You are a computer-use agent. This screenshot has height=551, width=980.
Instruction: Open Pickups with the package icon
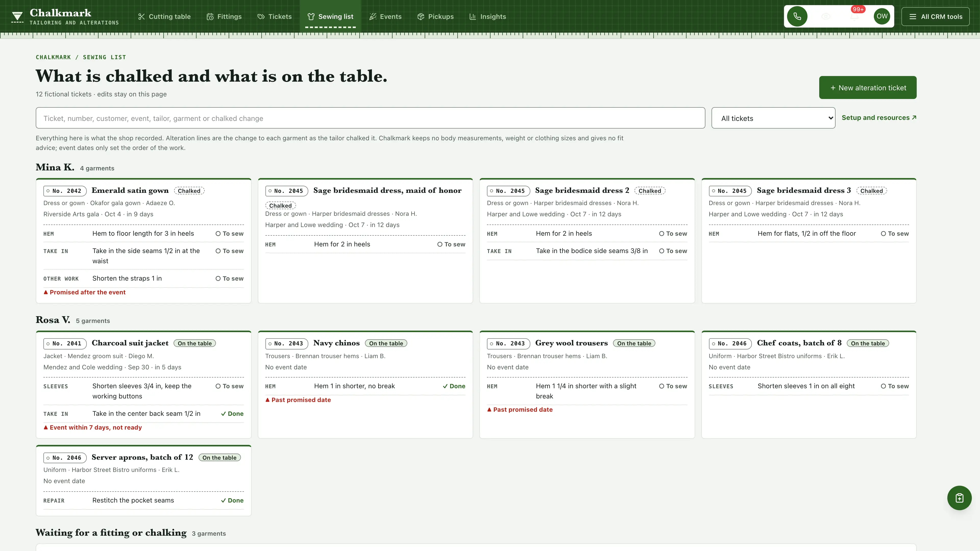click(x=436, y=16)
